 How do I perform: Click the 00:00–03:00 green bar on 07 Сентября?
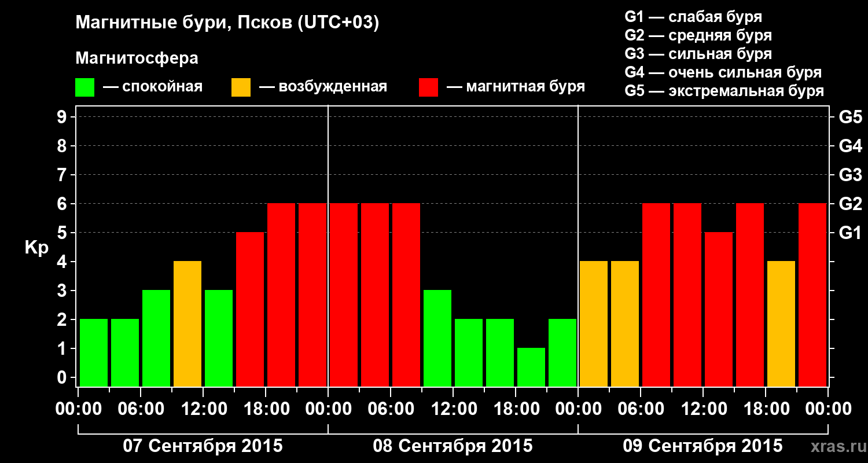click(94, 352)
